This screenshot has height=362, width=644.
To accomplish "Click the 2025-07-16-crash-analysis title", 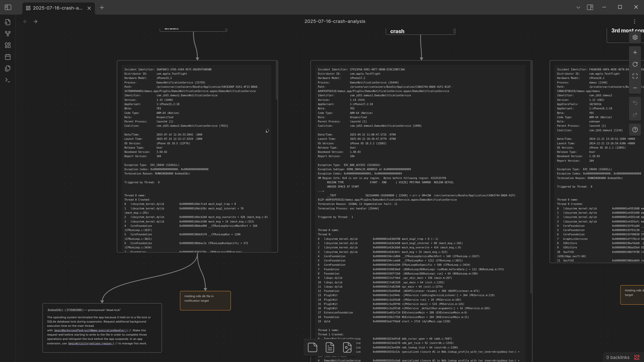I will pos(335,21).
